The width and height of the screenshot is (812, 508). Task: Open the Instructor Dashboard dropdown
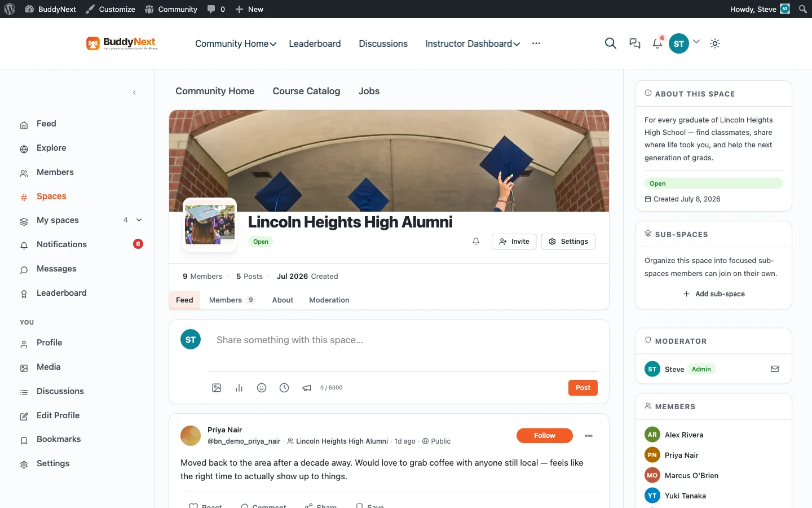[x=473, y=43]
